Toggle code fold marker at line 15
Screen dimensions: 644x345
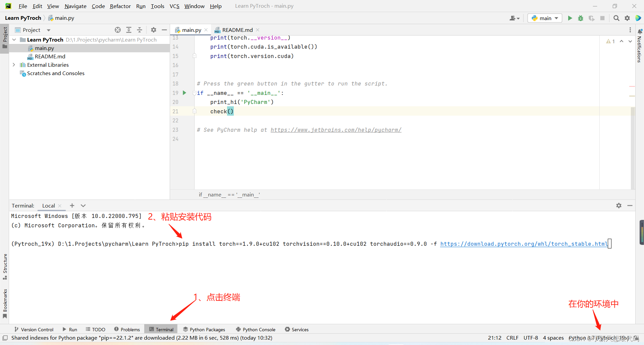[195, 56]
